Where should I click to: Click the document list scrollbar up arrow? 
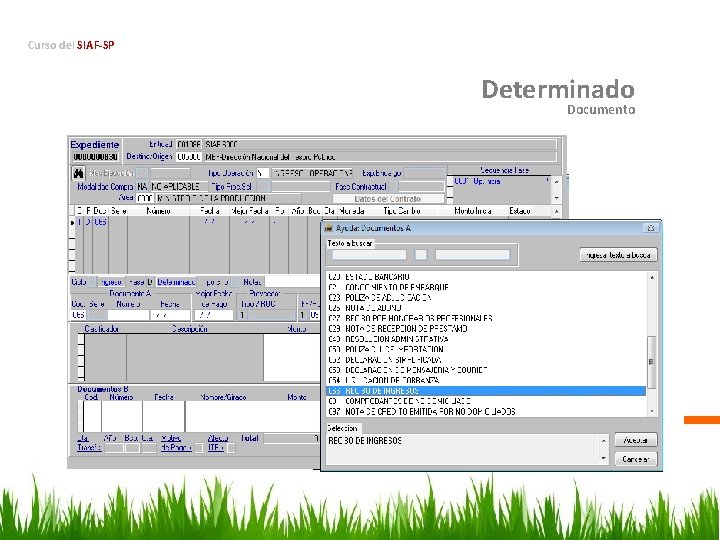tap(652, 277)
